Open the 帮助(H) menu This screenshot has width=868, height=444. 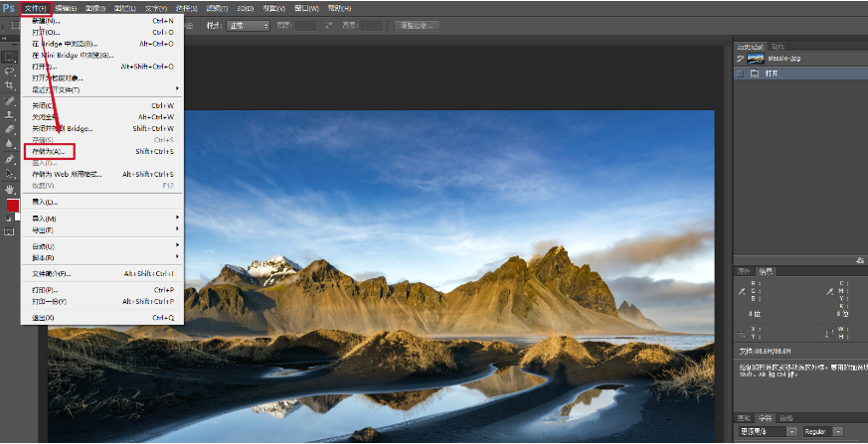coord(339,8)
